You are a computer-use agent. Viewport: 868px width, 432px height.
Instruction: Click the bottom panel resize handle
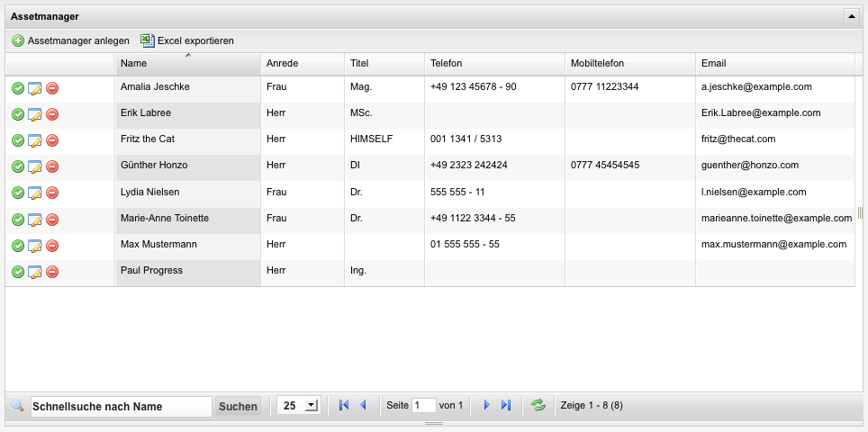(x=433, y=424)
